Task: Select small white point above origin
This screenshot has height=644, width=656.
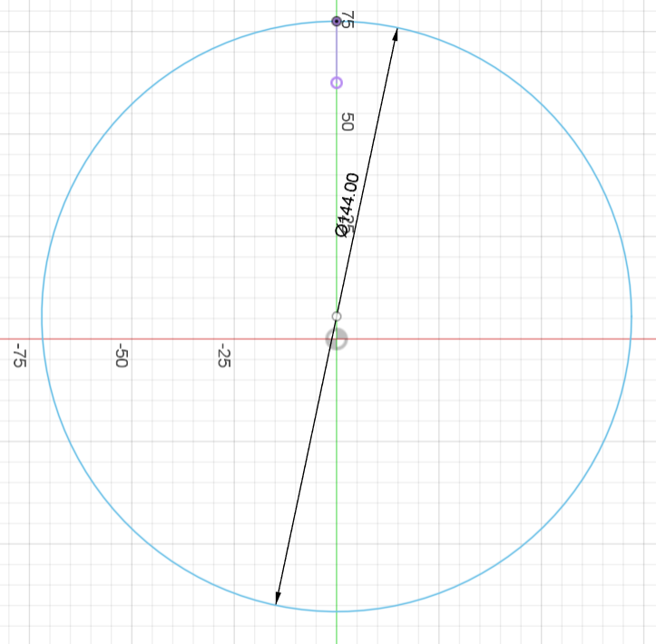Action: [337, 317]
